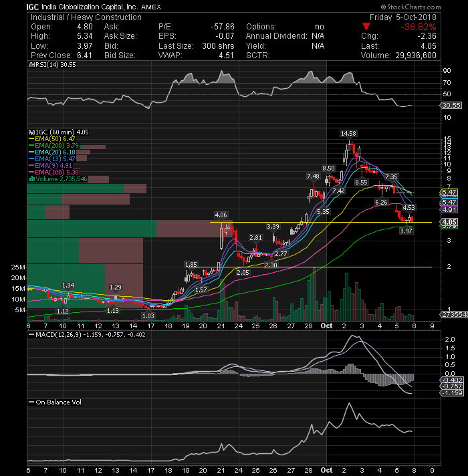468x476 pixels.
Task: Click the 4.06 price label on chart
Action: tap(221, 215)
